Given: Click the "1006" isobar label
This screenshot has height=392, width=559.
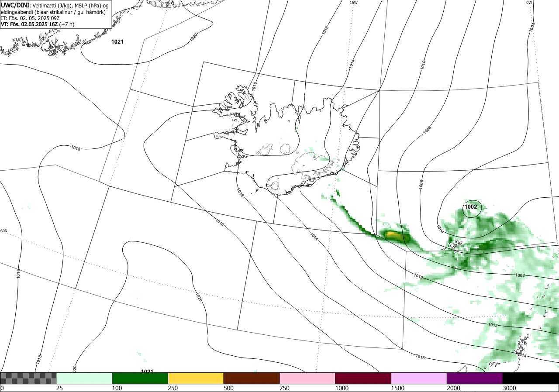Looking at the screenshot, I should click(421, 184).
